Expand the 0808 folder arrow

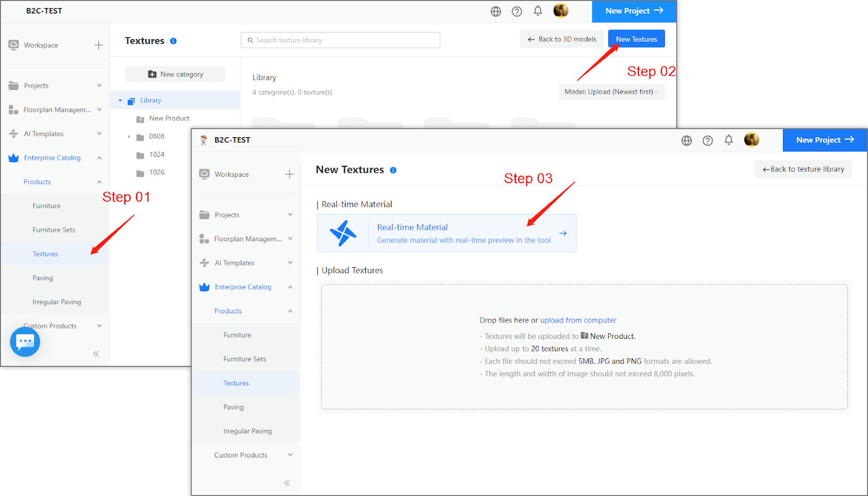(x=129, y=137)
